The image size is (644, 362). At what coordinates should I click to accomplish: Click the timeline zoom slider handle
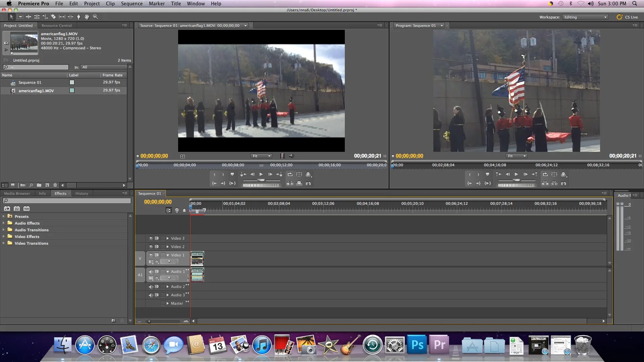pos(149,321)
